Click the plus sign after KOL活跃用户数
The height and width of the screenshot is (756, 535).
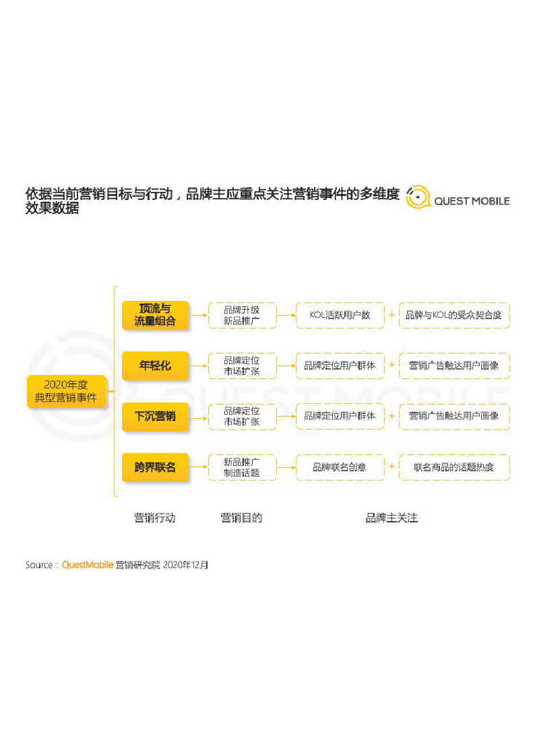pos(391,315)
